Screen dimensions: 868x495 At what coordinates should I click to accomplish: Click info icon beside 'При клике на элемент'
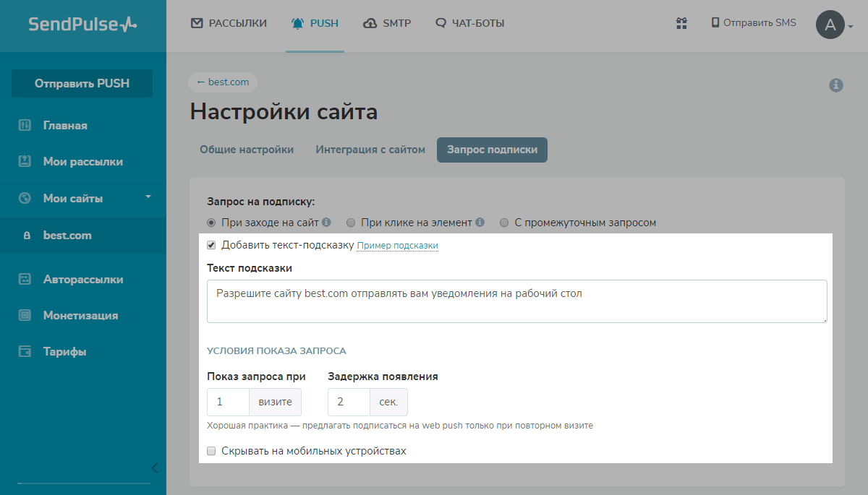click(x=480, y=223)
